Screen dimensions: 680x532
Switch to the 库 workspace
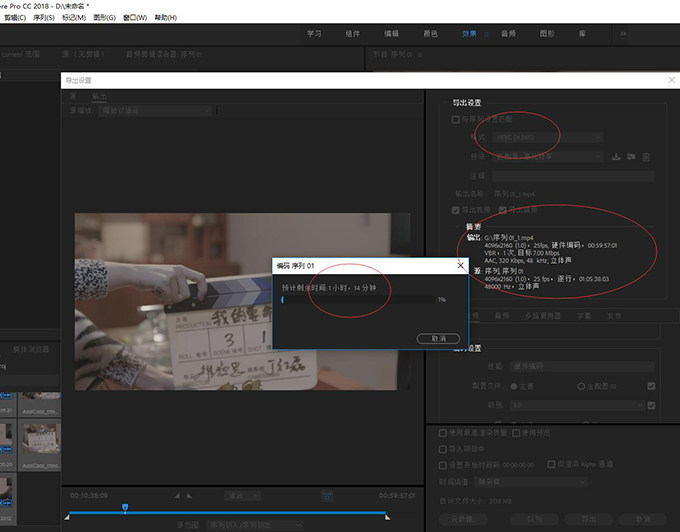pyautogui.click(x=582, y=34)
